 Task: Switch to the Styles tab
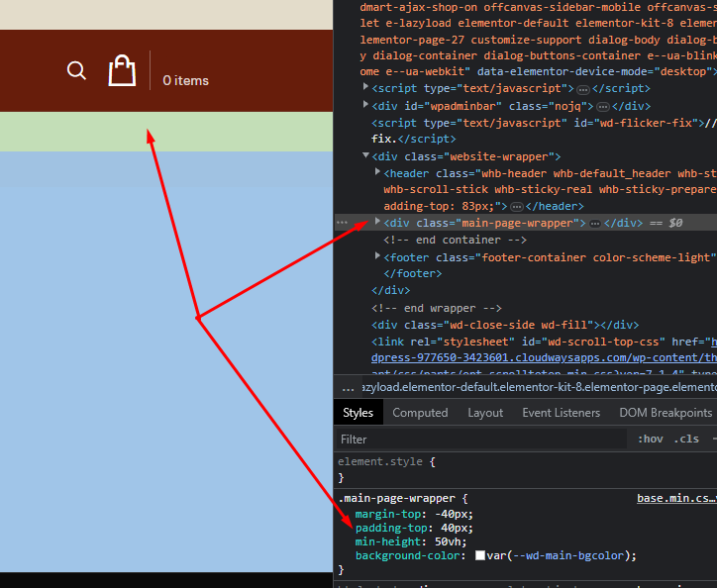(358, 413)
